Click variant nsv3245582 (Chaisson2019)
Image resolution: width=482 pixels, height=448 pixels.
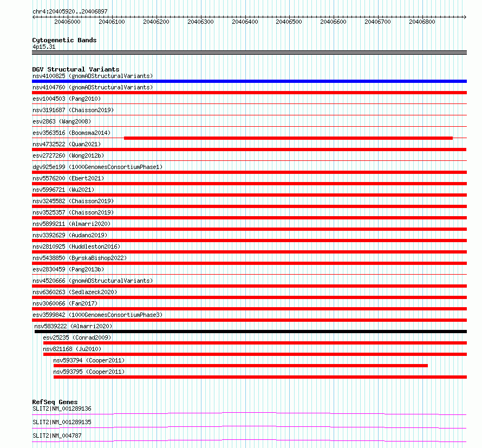(x=73, y=201)
